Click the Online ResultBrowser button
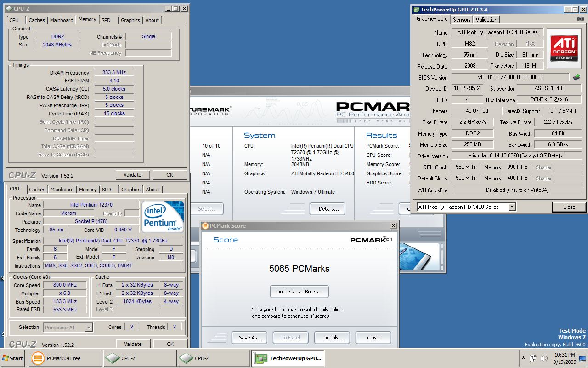The image size is (588, 368). [300, 292]
